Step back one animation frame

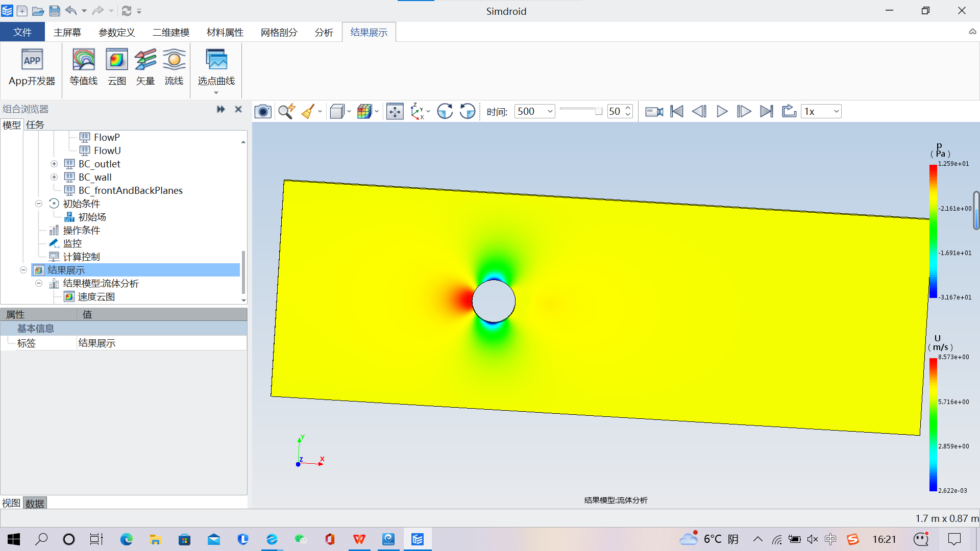699,111
